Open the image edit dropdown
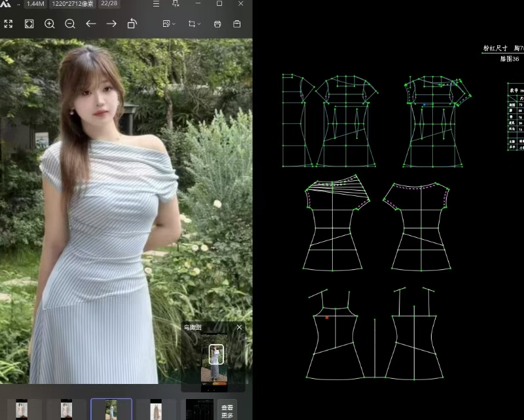 pos(169,24)
